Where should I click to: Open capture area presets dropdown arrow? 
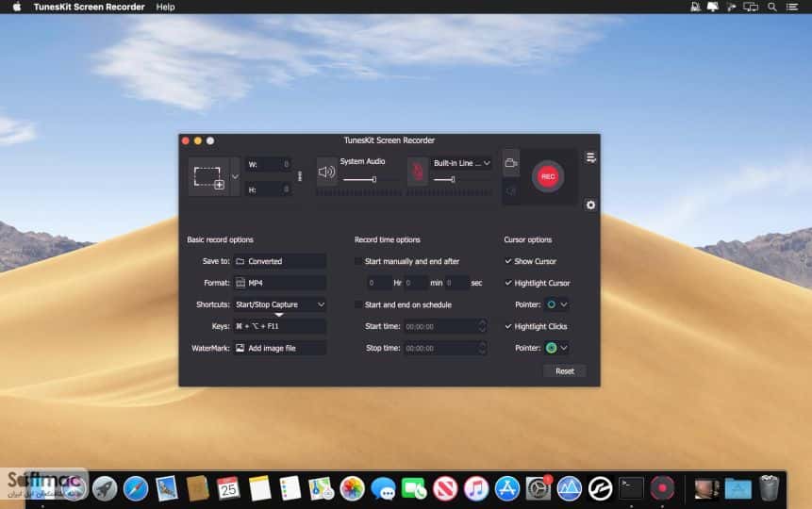pyautogui.click(x=235, y=176)
